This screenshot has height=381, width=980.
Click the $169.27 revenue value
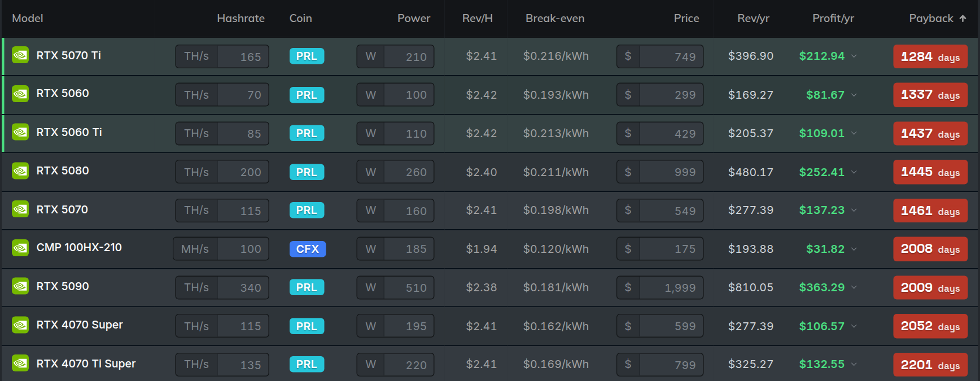pyautogui.click(x=751, y=95)
